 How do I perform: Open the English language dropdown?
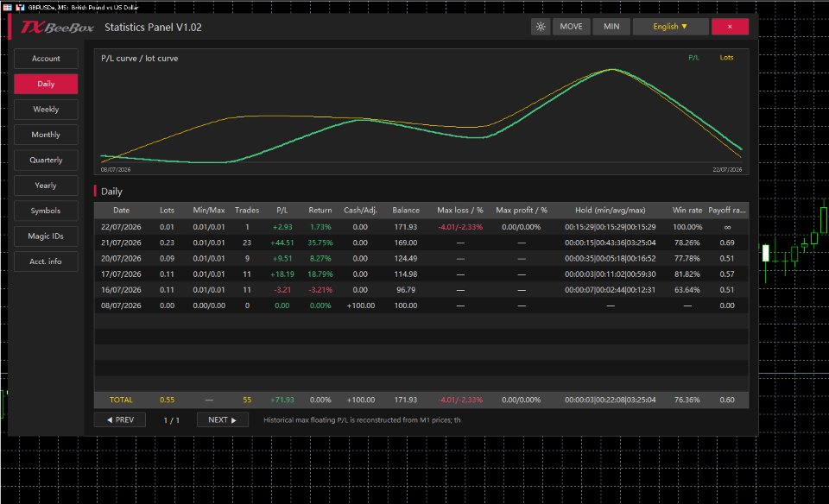tap(670, 27)
